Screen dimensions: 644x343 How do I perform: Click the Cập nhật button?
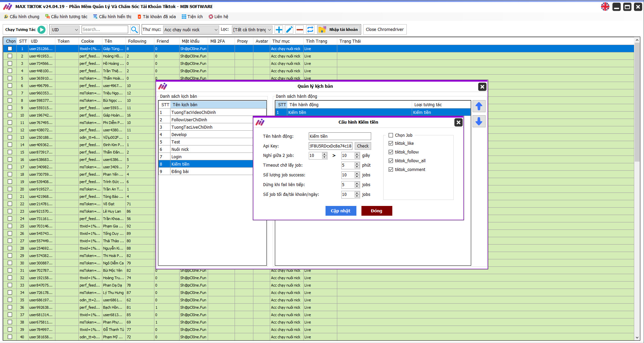(x=340, y=211)
